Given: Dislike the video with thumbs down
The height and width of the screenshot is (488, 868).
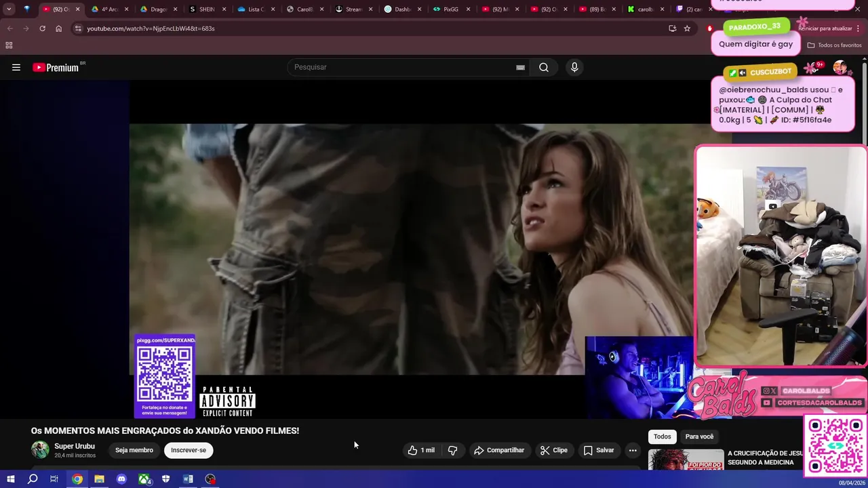Looking at the screenshot, I should 453,450.
